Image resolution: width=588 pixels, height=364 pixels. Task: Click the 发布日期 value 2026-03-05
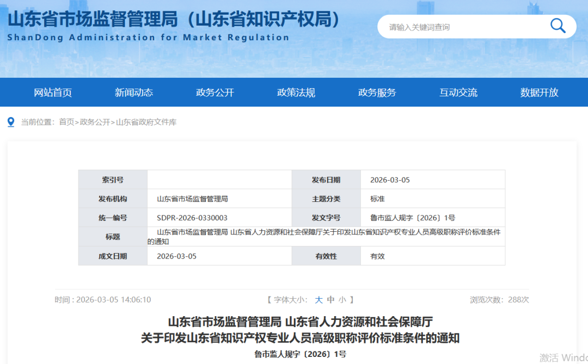390,180
